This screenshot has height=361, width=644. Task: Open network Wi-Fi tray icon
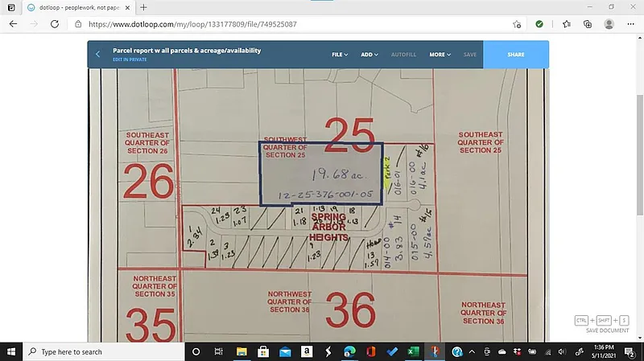click(548, 351)
